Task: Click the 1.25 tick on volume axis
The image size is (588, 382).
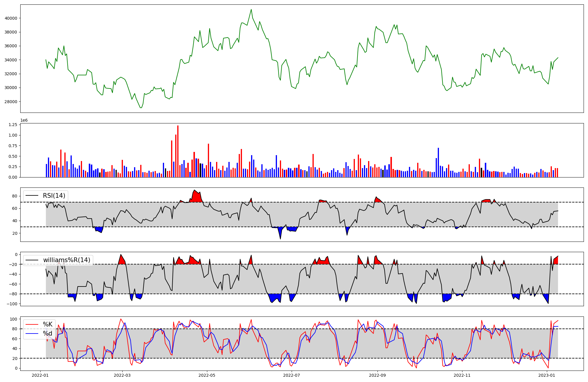Action: [x=13, y=125]
